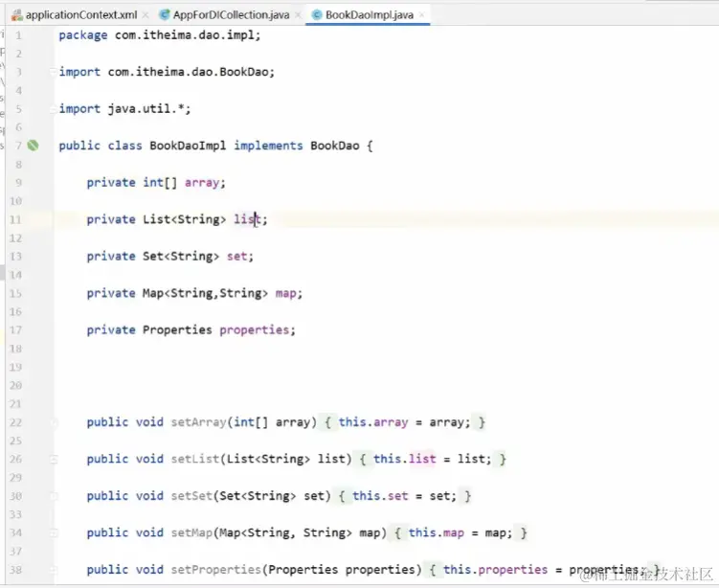Click the Properties type on line 17
Viewport: 719px width, 588px height.
pyautogui.click(x=177, y=329)
